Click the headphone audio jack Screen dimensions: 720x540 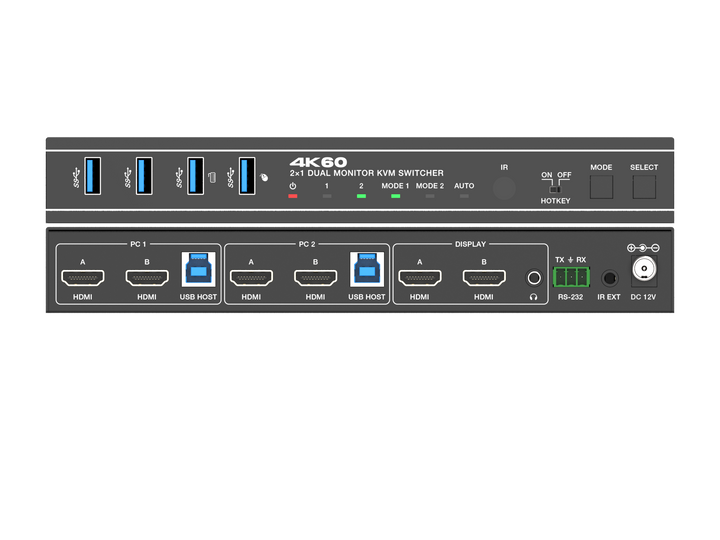click(534, 278)
